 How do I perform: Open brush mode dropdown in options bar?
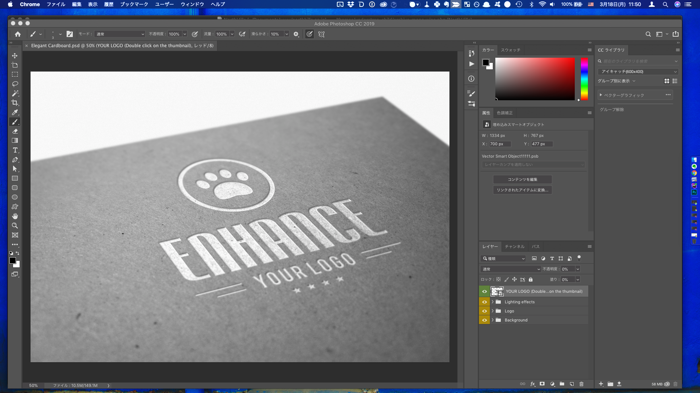pyautogui.click(x=120, y=34)
